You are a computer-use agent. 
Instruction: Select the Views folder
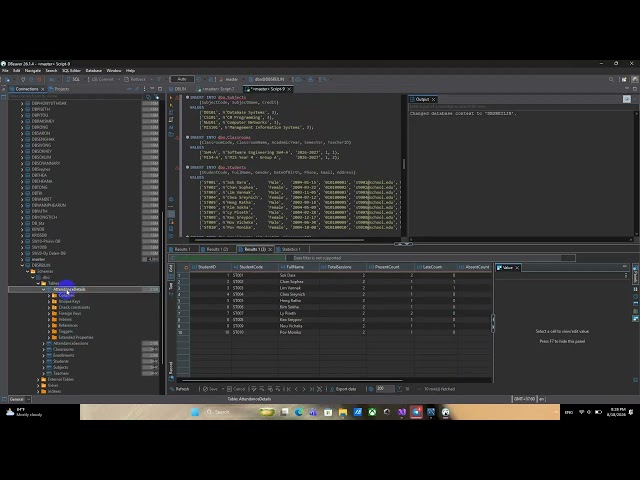coord(53,385)
